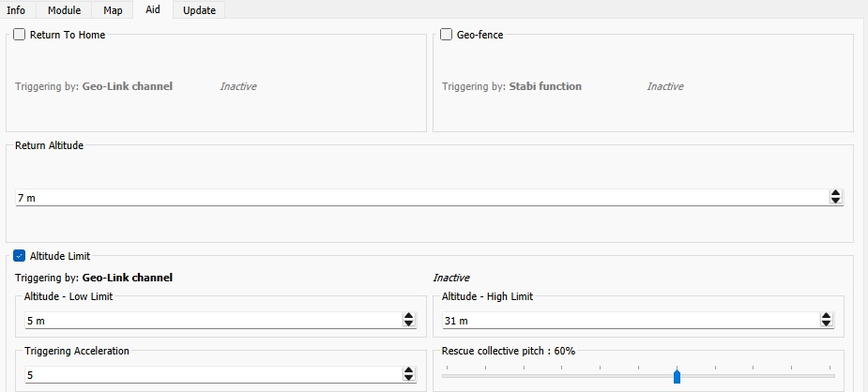Viewport: 868px width, 392px height.
Task: Decrease Altitude Low Limit value
Action: coord(408,324)
